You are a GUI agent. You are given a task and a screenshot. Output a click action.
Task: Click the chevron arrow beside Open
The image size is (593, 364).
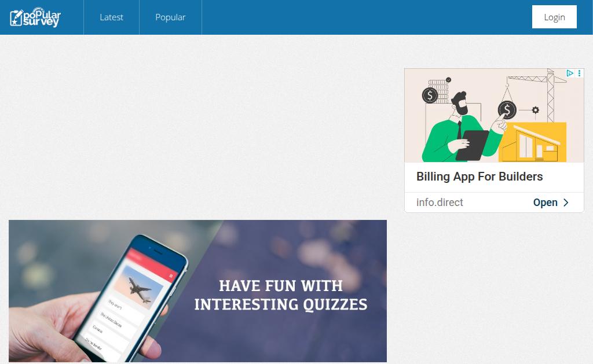(x=566, y=203)
